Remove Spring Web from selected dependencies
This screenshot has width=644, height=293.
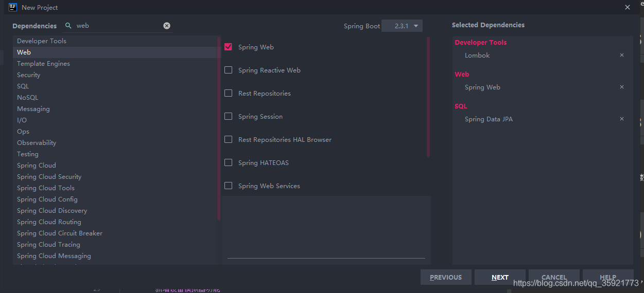click(622, 87)
